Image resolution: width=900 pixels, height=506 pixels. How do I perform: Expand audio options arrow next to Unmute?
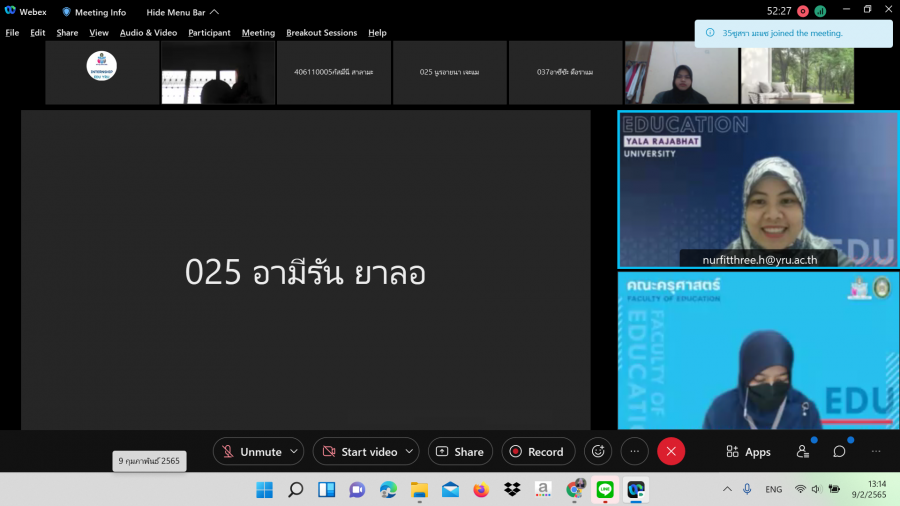pos(294,452)
